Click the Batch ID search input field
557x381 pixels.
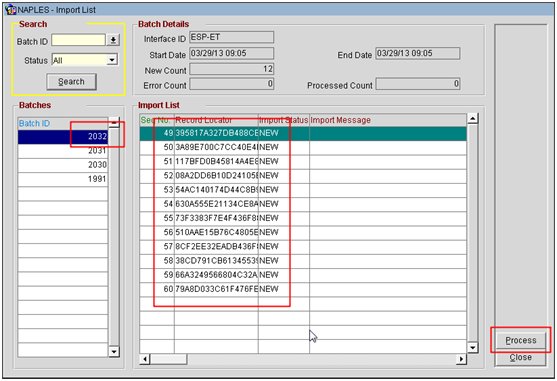[79, 40]
